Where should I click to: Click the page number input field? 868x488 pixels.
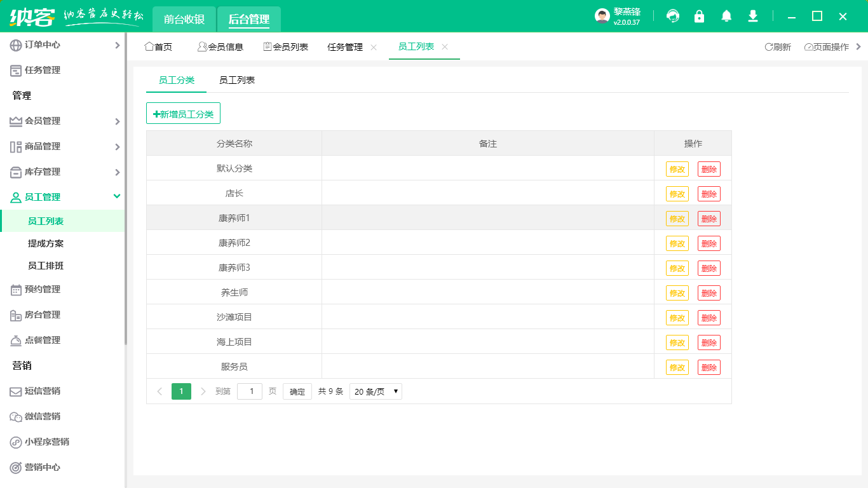tap(250, 391)
